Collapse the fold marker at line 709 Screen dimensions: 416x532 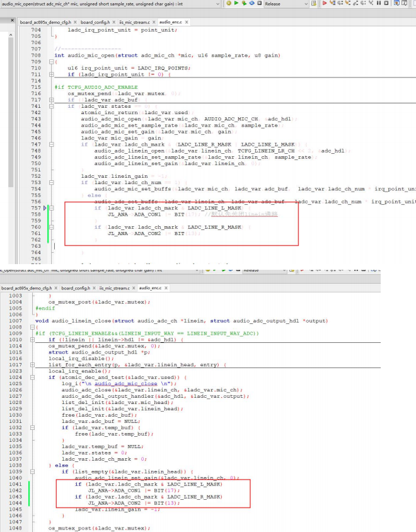point(51,62)
